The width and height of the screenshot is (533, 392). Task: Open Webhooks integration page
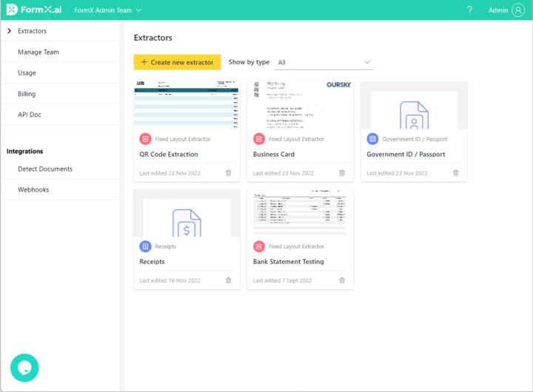pos(34,189)
